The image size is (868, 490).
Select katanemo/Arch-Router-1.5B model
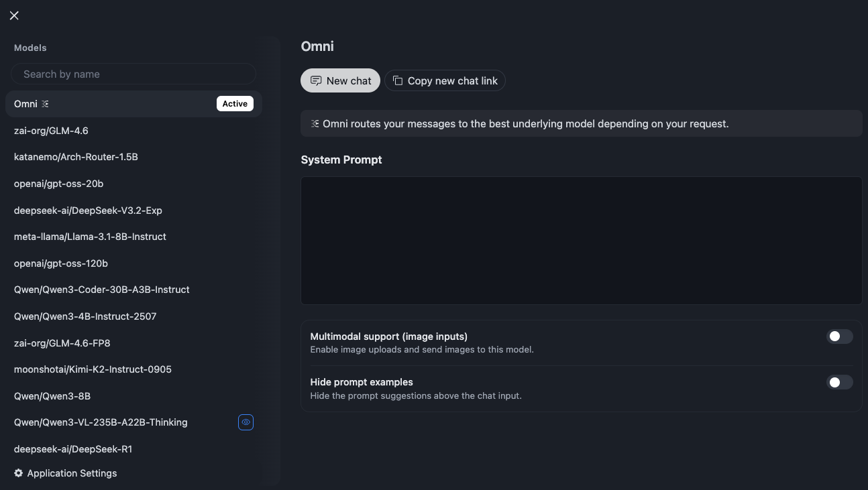click(76, 157)
